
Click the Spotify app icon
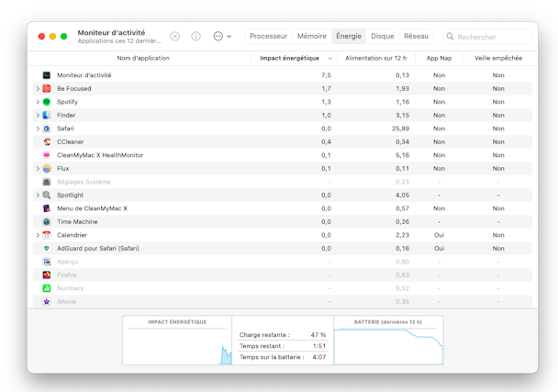[x=47, y=102]
